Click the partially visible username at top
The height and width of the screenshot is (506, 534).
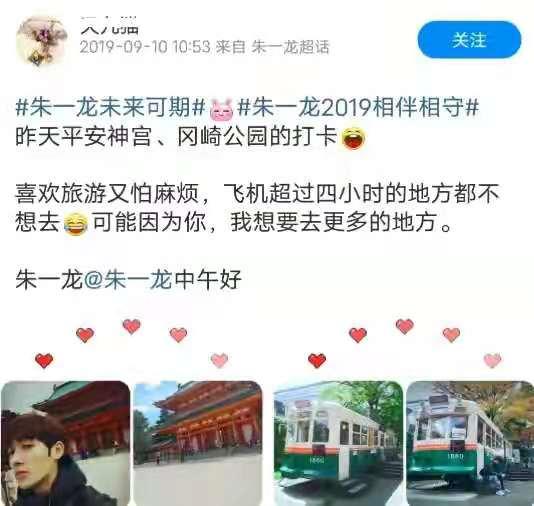110,25
